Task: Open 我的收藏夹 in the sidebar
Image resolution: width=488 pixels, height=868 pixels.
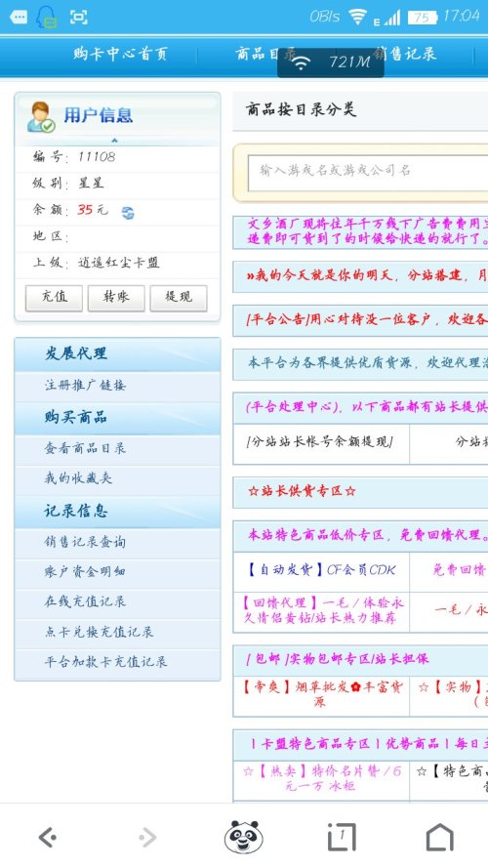Action: (78, 477)
